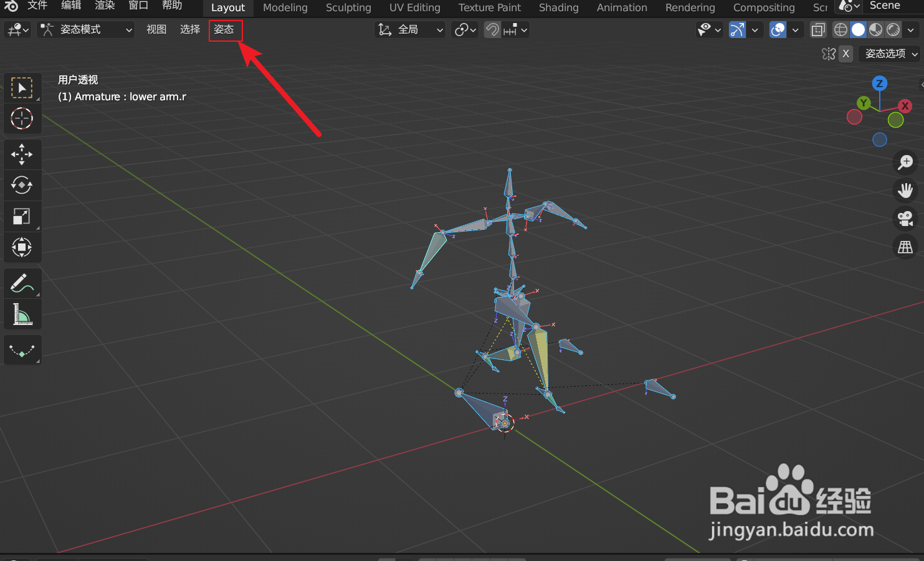924x561 pixels.
Task: Select the Scale tool
Action: (22, 216)
